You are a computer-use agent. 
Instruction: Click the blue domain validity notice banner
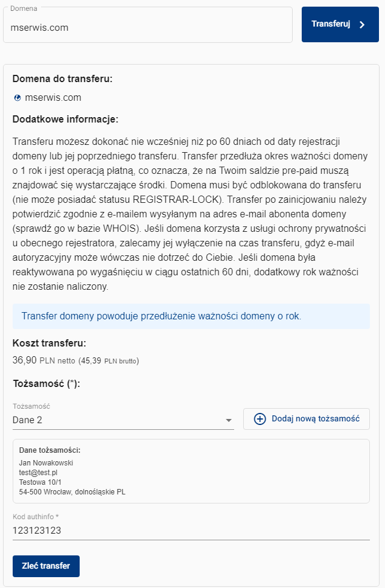click(191, 316)
